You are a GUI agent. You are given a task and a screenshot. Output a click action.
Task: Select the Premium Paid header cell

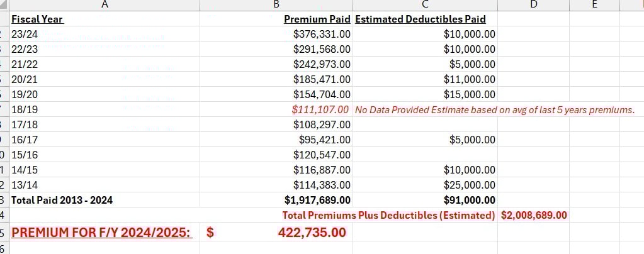(317, 19)
